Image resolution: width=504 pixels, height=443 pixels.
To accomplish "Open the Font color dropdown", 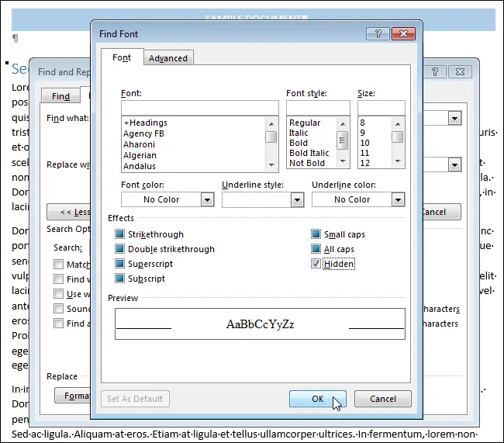I will pyautogui.click(x=207, y=200).
